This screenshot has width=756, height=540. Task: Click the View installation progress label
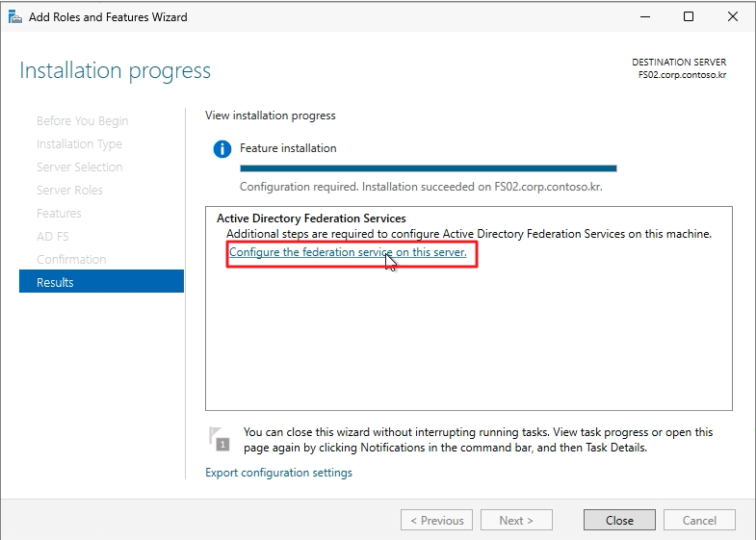(x=270, y=116)
